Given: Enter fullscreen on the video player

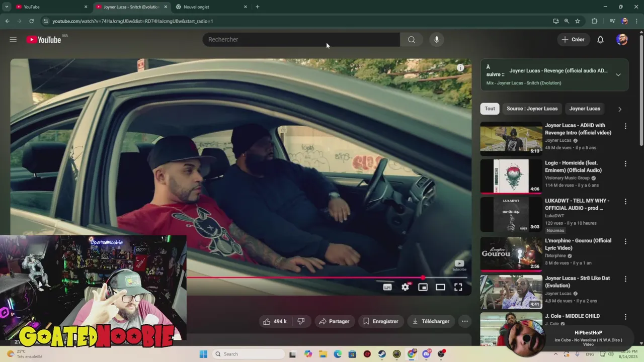Looking at the screenshot, I should tap(458, 287).
